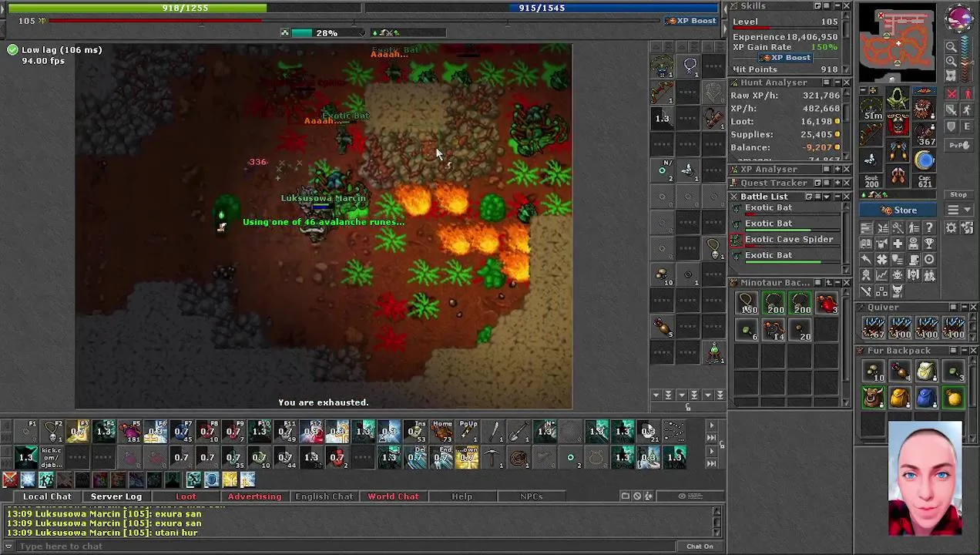Viewport: 980px width, 555px height.
Task: Click the blue backpack in Fur Backpack
Action: pyautogui.click(x=927, y=399)
